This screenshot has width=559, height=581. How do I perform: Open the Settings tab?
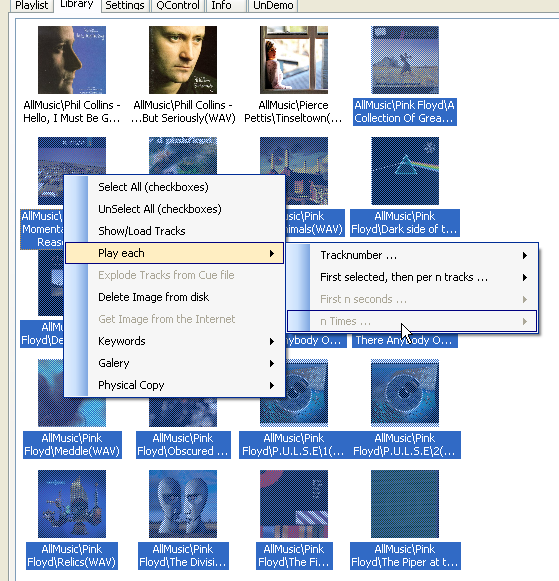125,6
